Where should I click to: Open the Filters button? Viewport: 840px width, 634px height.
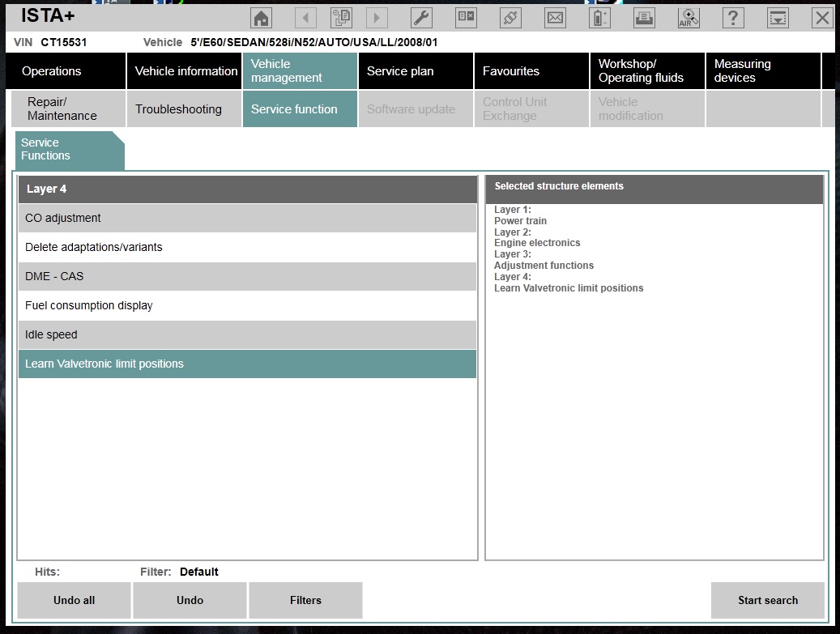point(305,600)
